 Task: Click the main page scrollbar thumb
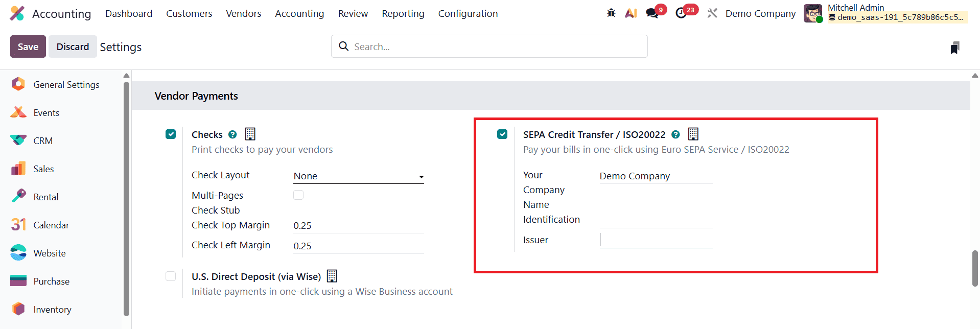click(x=975, y=268)
